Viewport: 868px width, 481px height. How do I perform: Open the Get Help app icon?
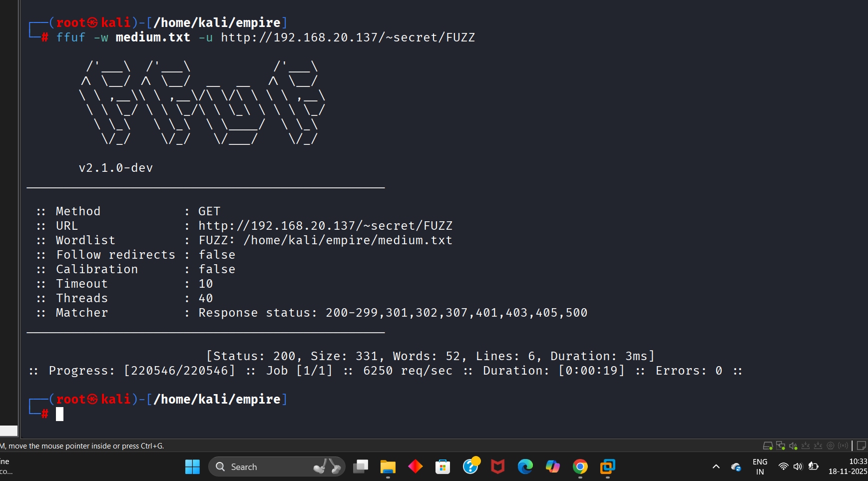(470, 467)
